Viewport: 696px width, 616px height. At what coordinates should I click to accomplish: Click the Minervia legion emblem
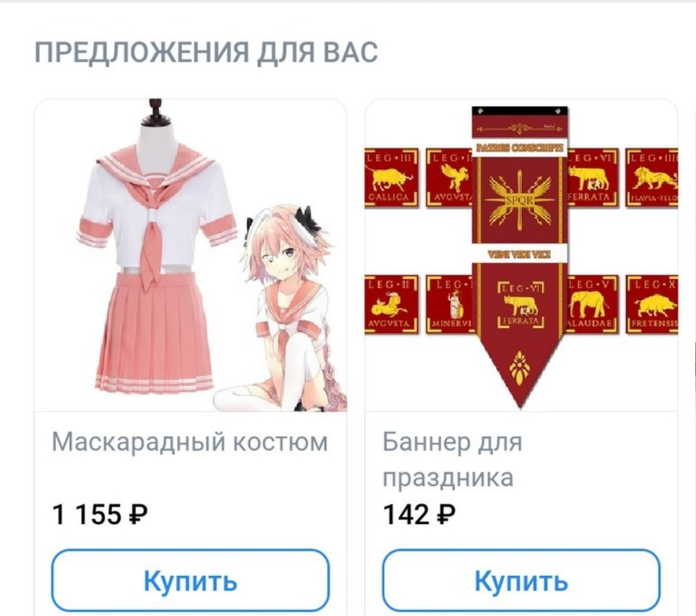(449, 304)
